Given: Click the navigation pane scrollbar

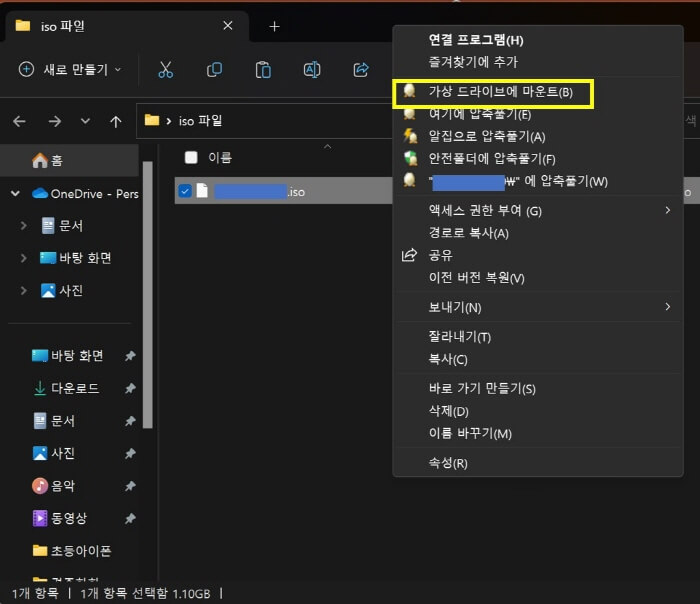Looking at the screenshot, I should (x=147, y=295).
